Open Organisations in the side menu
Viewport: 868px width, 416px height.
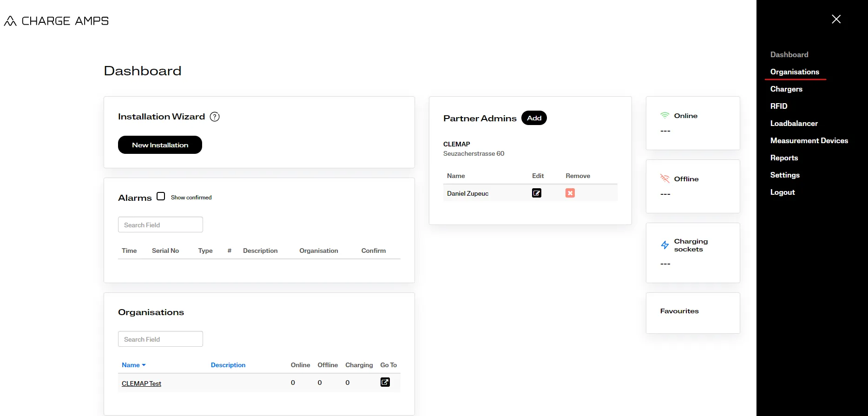[x=795, y=72]
